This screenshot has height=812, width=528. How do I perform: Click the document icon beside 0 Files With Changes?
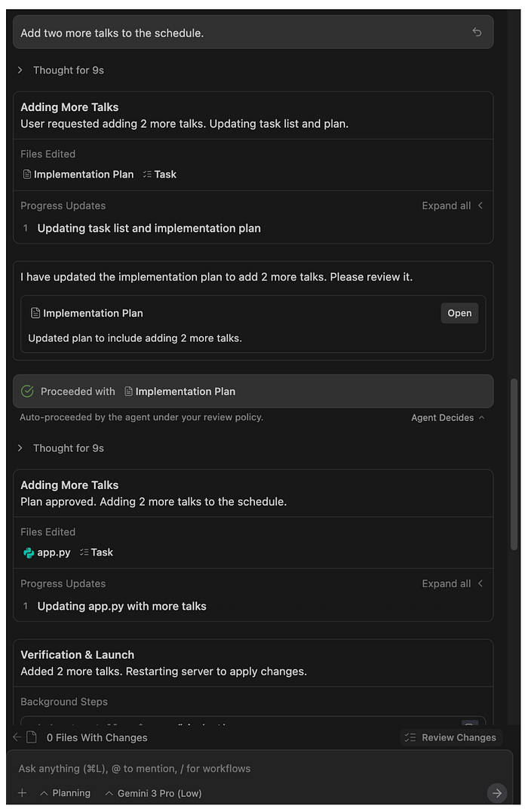pyautogui.click(x=32, y=737)
